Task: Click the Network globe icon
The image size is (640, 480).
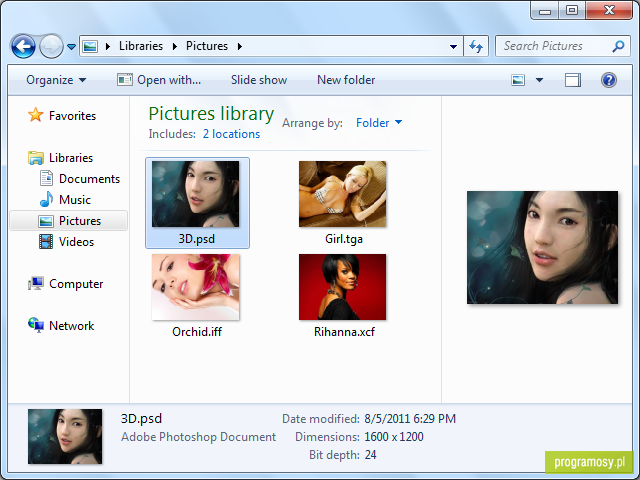Action: pos(36,325)
